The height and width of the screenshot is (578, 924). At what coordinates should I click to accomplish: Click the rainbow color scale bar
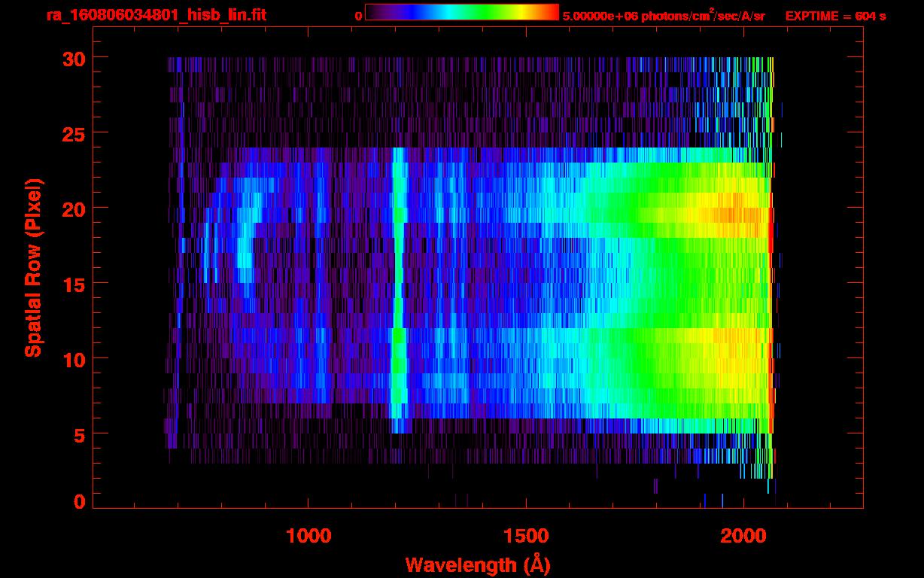(x=462, y=12)
